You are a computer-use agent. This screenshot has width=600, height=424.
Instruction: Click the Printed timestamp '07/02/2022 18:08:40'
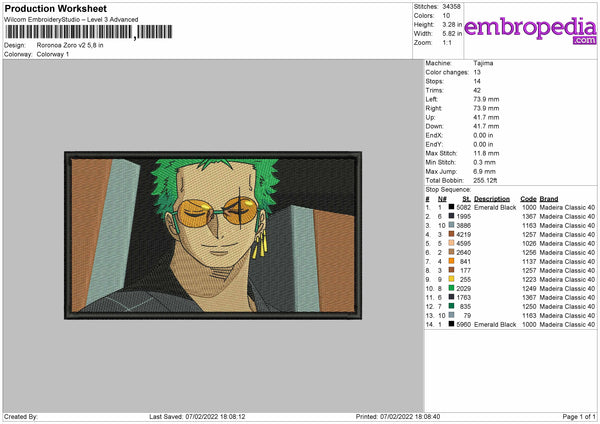tap(410, 417)
